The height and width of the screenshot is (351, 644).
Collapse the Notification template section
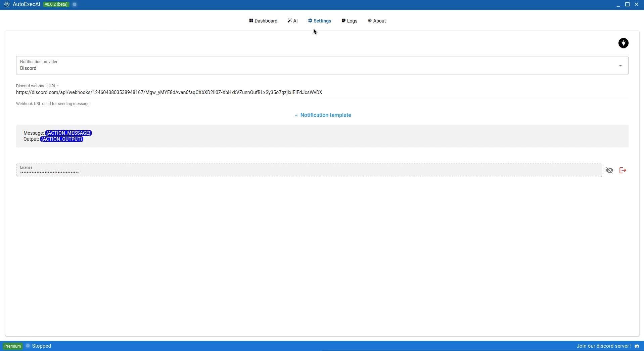pyautogui.click(x=323, y=115)
